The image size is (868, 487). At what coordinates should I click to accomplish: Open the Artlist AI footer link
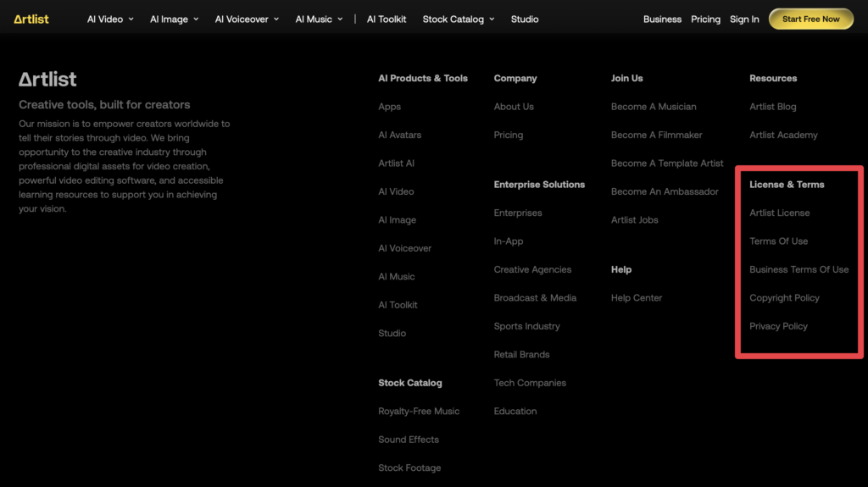tap(396, 163)
